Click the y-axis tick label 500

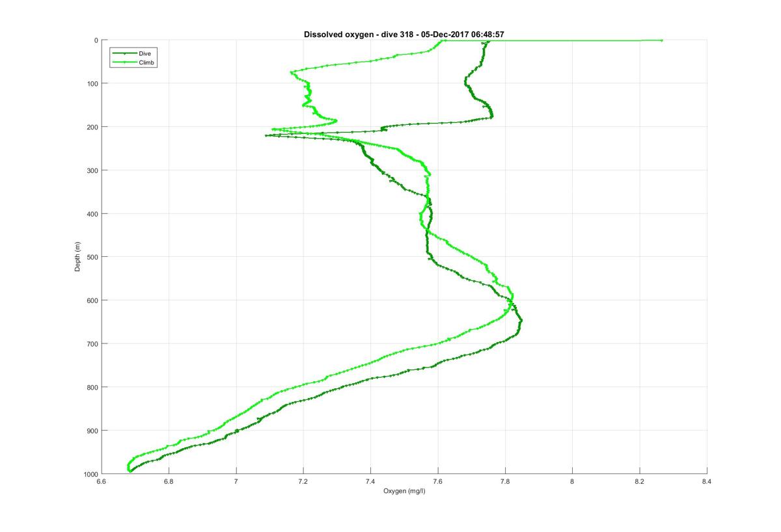point(93,257)
